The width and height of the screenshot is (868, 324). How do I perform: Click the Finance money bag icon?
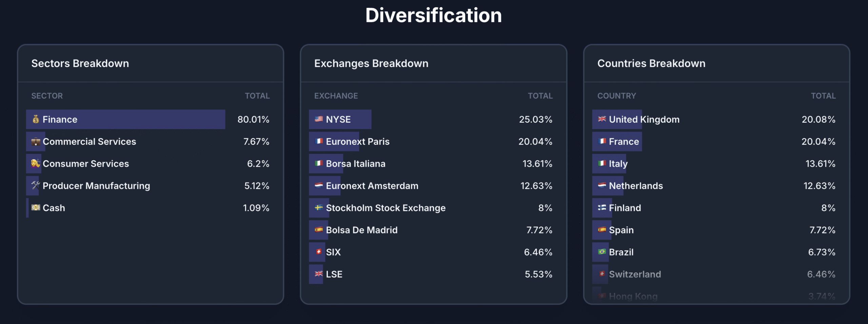pos(36,119)
